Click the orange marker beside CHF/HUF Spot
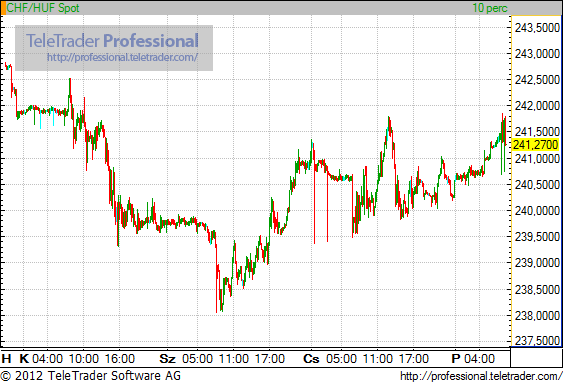This screenshot has width=563, height=385. (3, 8)
